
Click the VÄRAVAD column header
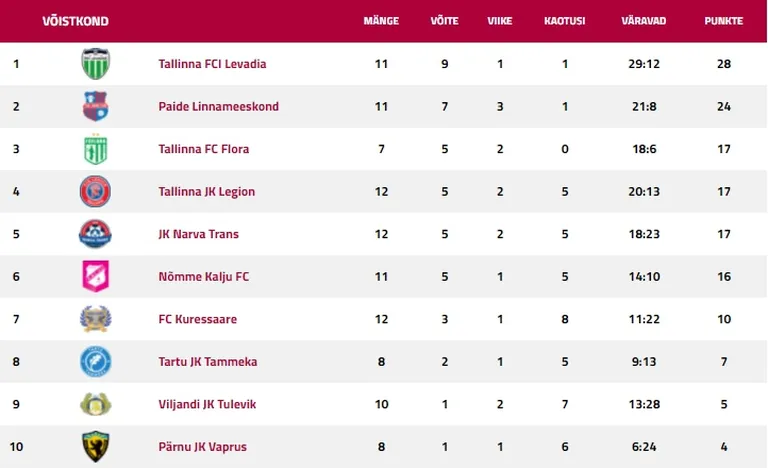(x=644, y=21)
